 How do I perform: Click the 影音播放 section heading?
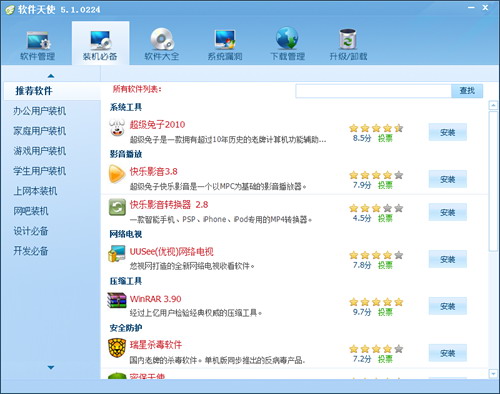[x=126, y=154]
